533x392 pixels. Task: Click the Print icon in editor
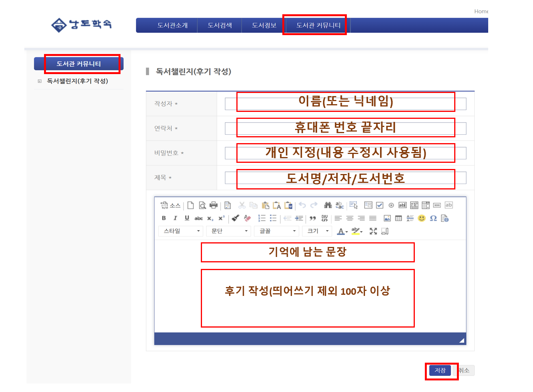click(214, 205)
